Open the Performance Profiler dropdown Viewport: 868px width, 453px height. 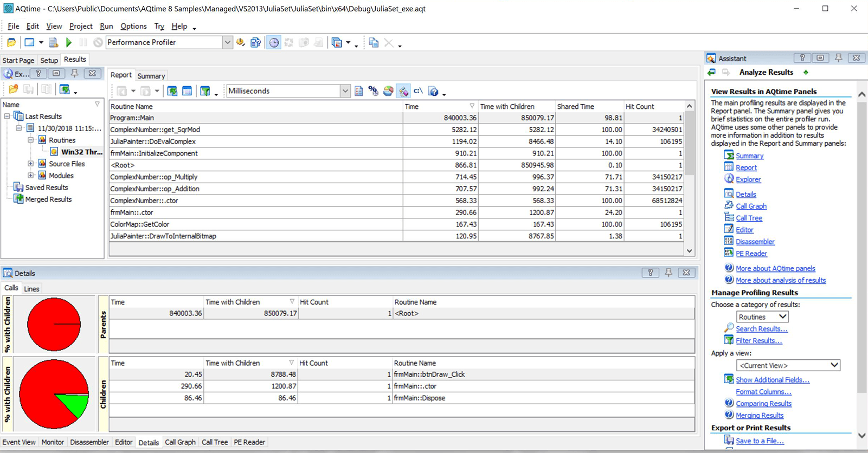(227, 42)
